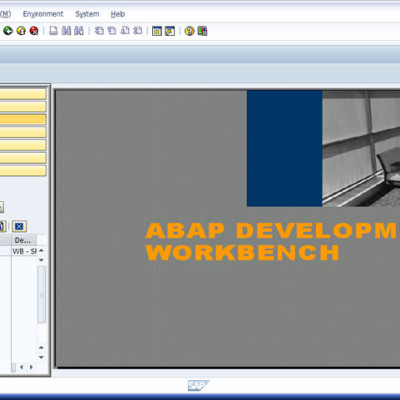The height and width of the screenshot is (400, 400).
Task: Click the list's vertical scrollbar thumb
Action: click(42, 294)
